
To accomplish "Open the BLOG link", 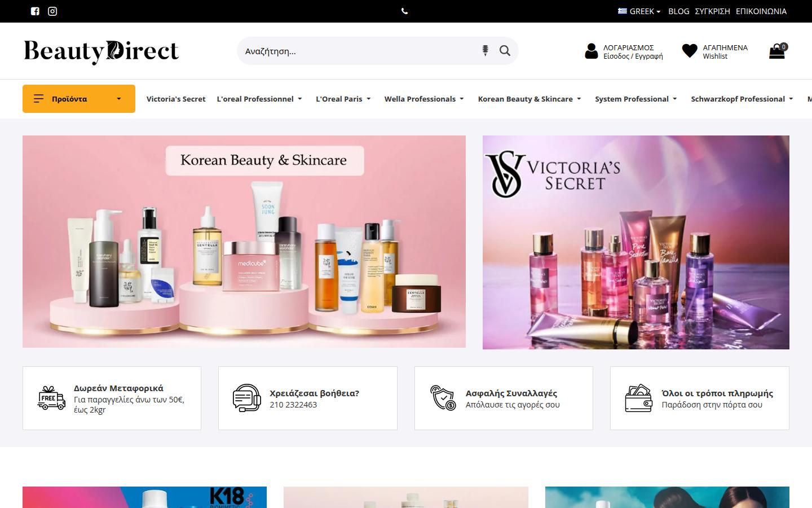I will (x=679, y=11).
